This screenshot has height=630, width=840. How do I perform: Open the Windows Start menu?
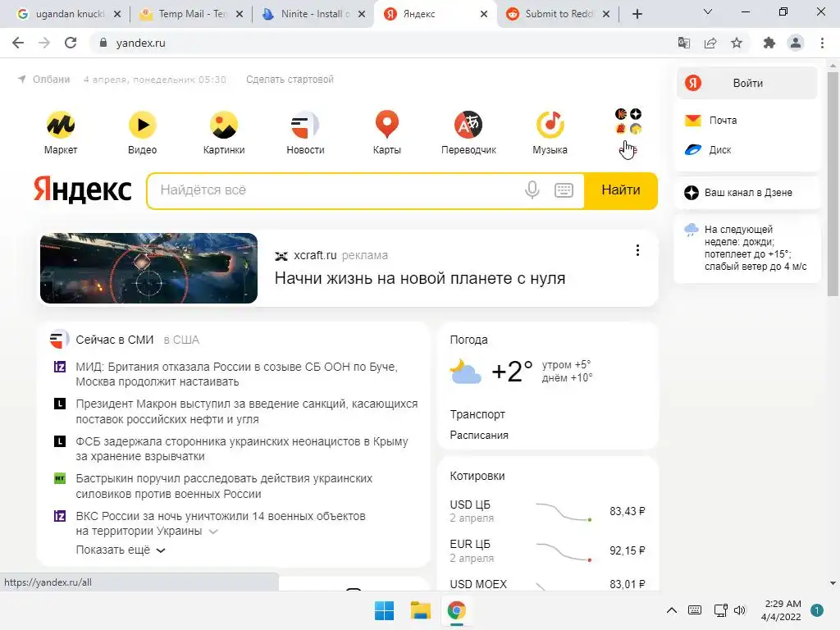pos(384,610)
